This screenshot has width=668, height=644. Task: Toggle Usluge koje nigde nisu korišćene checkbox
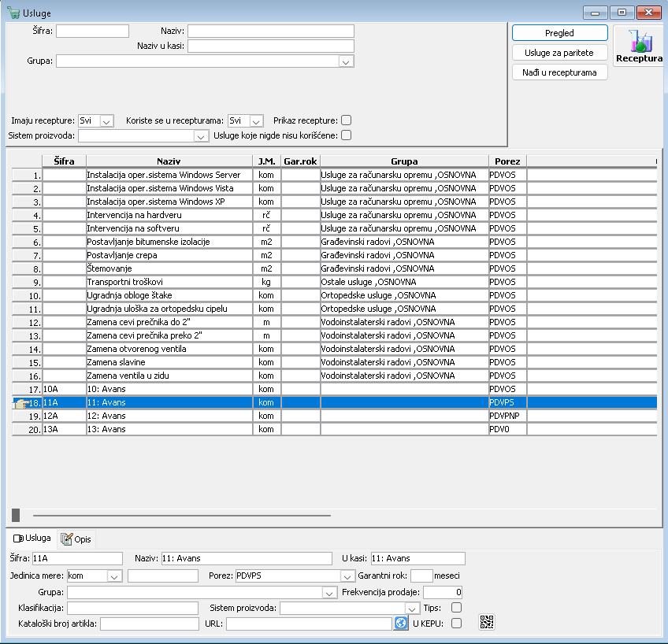pyautogui.click(x=347, y=135)
